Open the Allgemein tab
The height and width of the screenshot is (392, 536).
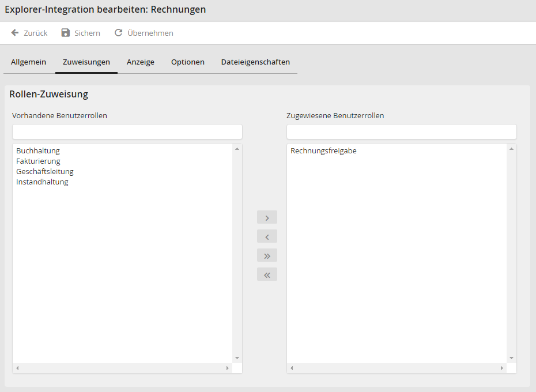[28, 62]
